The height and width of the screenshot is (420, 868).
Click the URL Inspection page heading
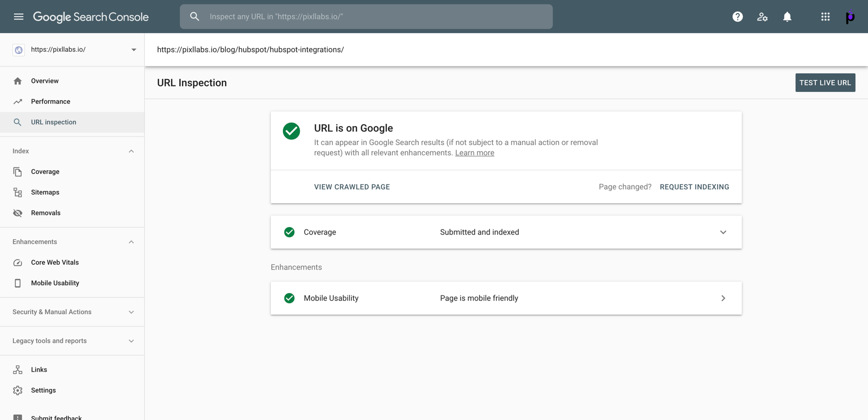pyautogui.click(x=192, y=83)
